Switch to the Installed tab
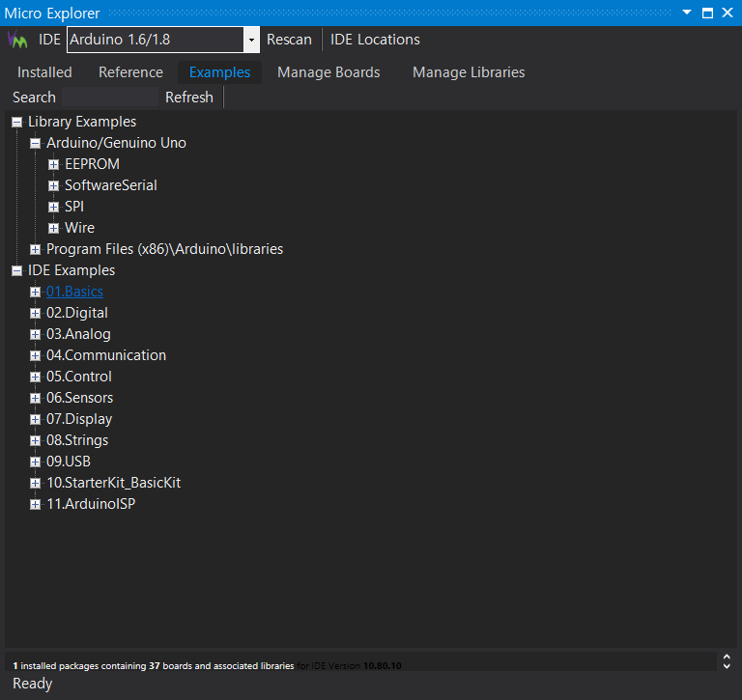This screenshot has height=700, width=742. click(x=44, y=72)
